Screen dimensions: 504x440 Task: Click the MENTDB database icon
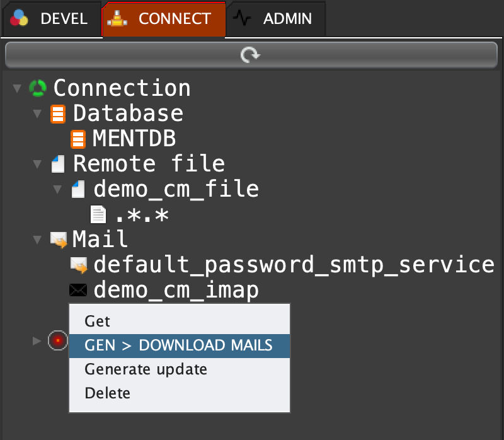pyautogui.click(x=77, y=139)
